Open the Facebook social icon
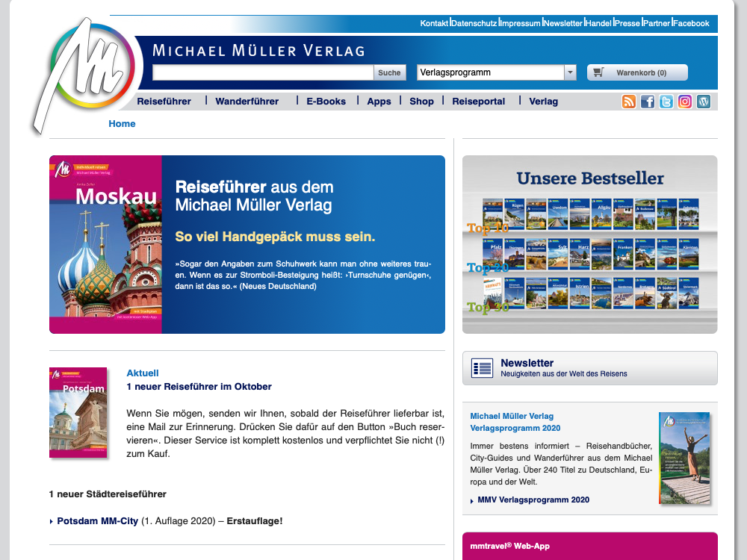This screenshot has width=747, height=560. pyautogui.click(x=648, y=102)
